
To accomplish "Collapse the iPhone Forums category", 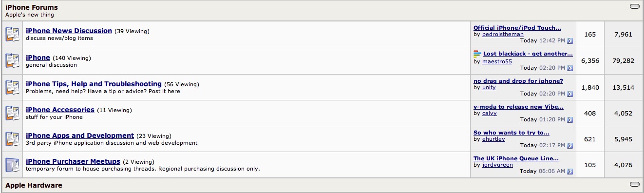I will [634, 6].
